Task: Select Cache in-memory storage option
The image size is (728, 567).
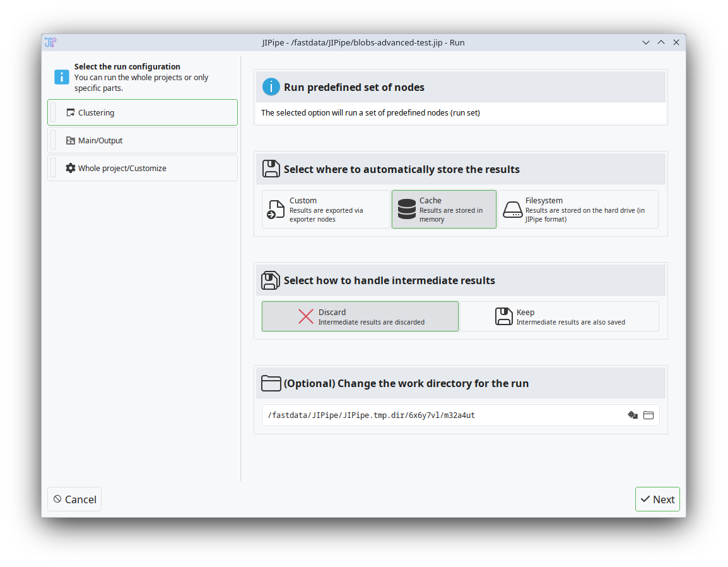Action: [x=443, y=210]
